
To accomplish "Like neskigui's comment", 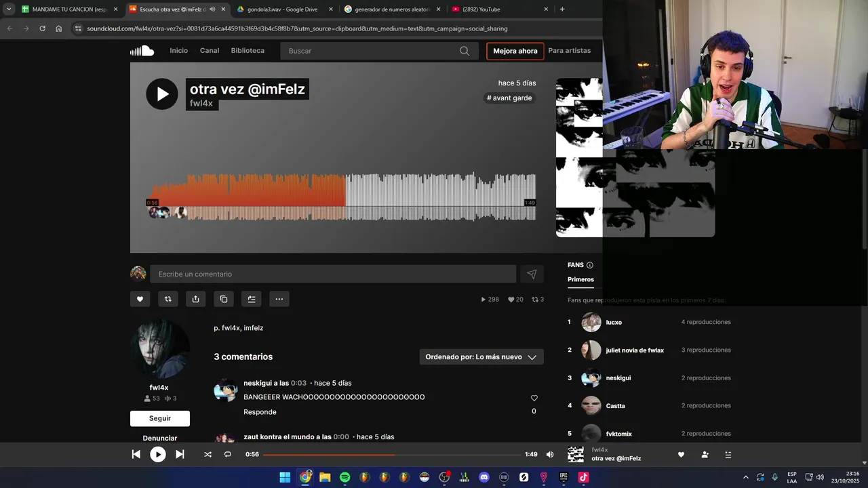I will pyautogui.click(x=534, y=398).
